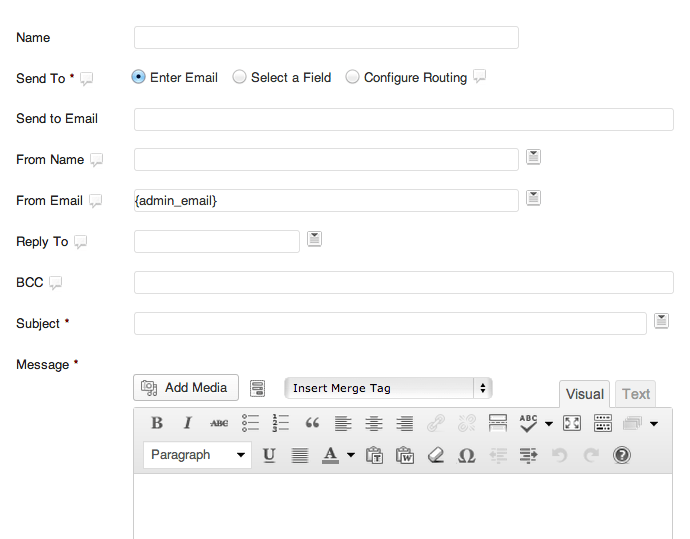The image size is (690, 539).
Task: Apply italic formatting in editor toolbar
Action: tap(187, 423)
